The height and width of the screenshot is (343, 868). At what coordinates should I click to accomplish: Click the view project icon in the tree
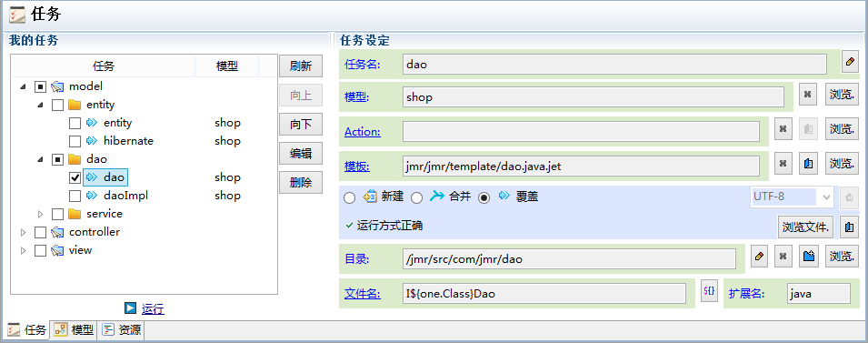(x=57, y=250)
